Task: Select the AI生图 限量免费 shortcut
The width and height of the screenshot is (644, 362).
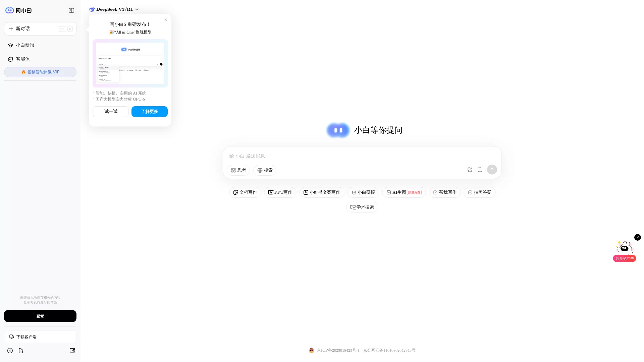Action: click(404, 192)
